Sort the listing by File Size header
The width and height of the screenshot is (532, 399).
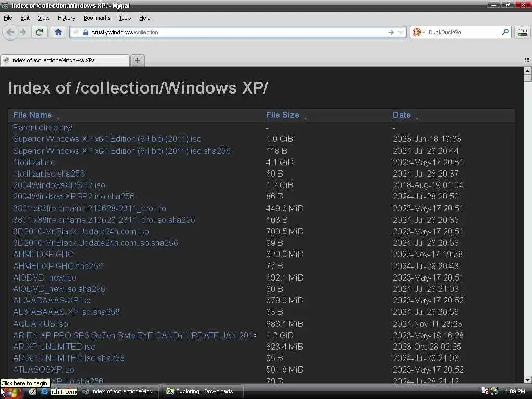coord(282,115)
